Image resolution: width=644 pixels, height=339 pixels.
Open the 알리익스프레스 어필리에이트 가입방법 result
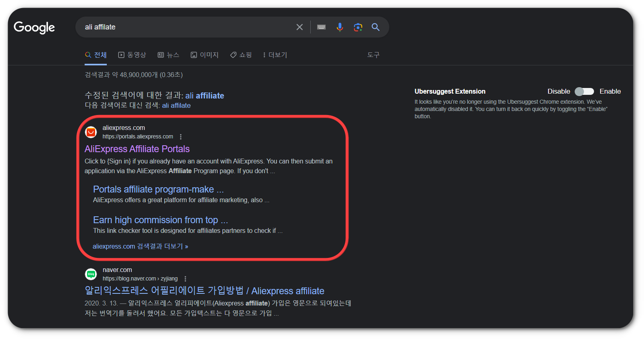(x=204, y=291)
